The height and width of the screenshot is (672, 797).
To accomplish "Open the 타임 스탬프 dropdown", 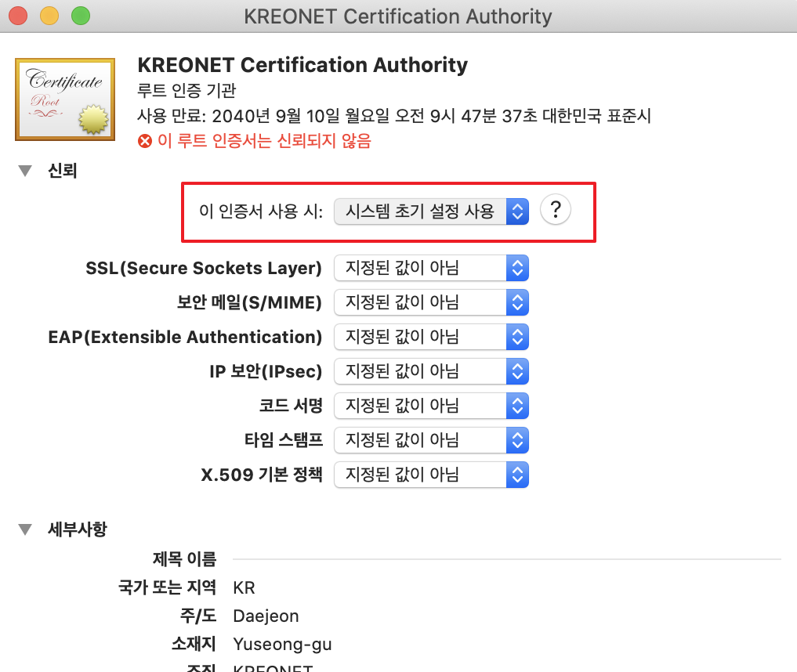I will 431,440.
